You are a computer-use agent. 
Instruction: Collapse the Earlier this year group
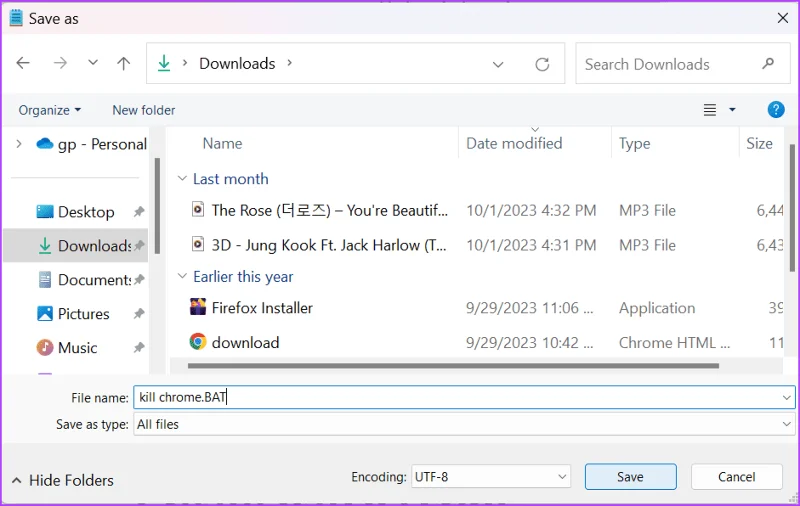(182, 276)
